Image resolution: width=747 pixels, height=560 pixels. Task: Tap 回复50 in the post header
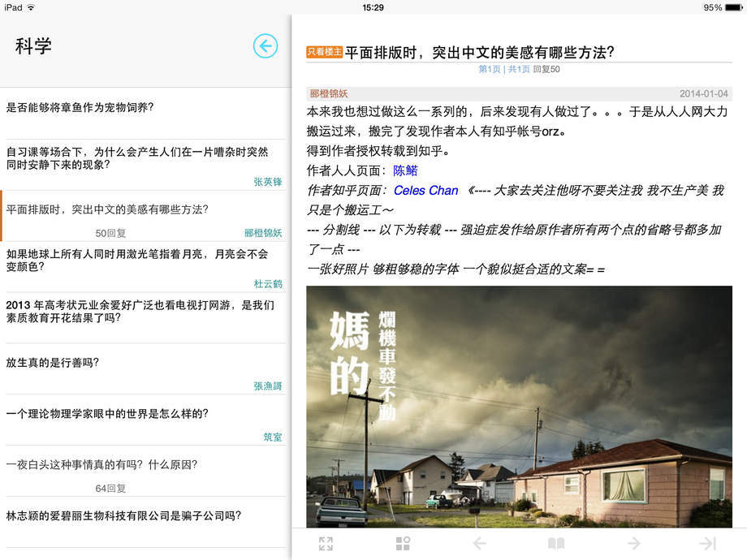pos(546,69)
